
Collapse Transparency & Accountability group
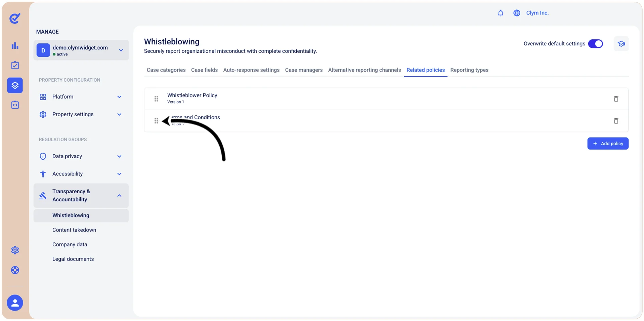[x=81, y=195]
